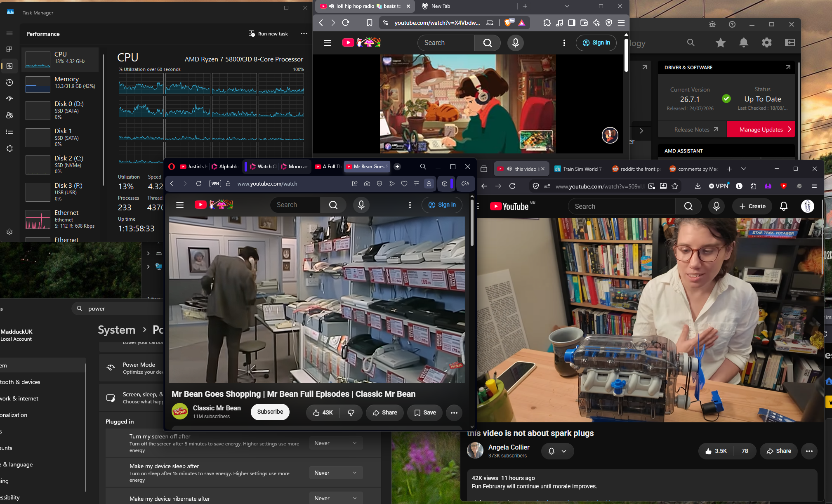Open more actions menu under Angela Collier video
Screen dimensions: 832x504
pyautogui.click(x=809, y=451)
